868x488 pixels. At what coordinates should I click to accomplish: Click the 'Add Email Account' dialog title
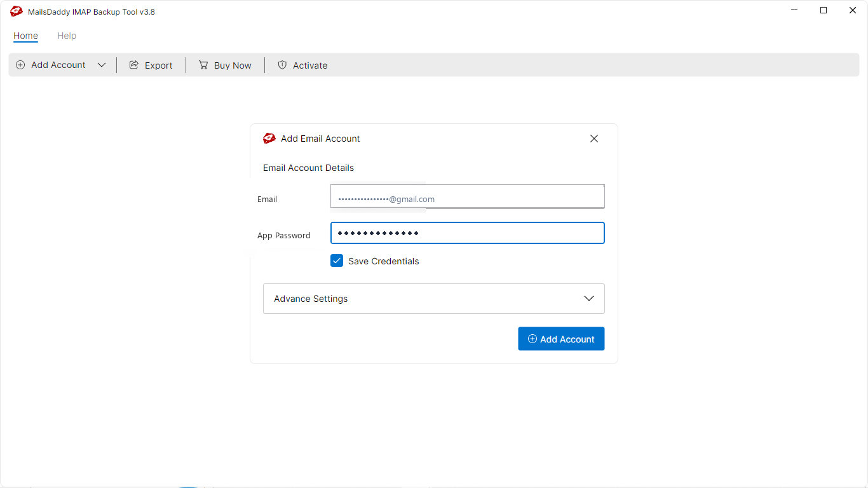tap(320, 139)
